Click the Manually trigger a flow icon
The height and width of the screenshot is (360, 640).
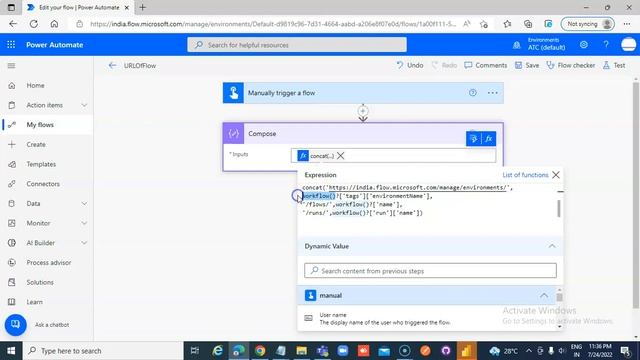[233, 93]
